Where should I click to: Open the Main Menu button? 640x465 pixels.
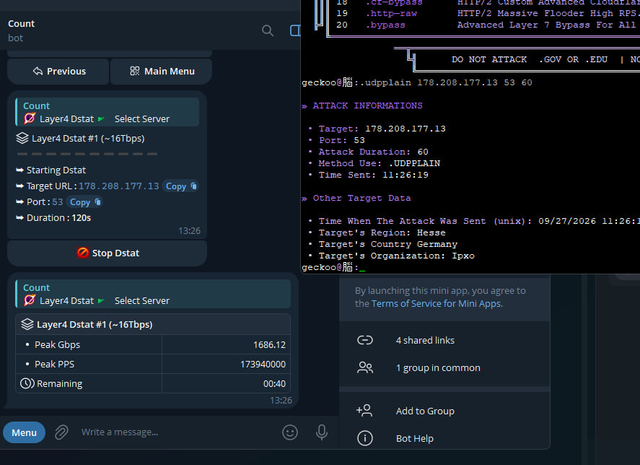point(161,71)
